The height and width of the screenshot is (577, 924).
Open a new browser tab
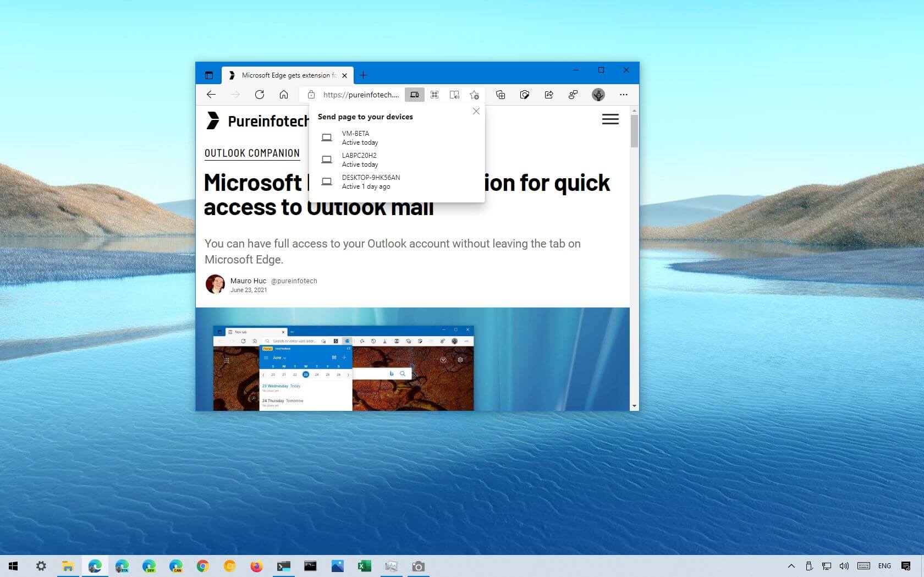coord(363,75)
